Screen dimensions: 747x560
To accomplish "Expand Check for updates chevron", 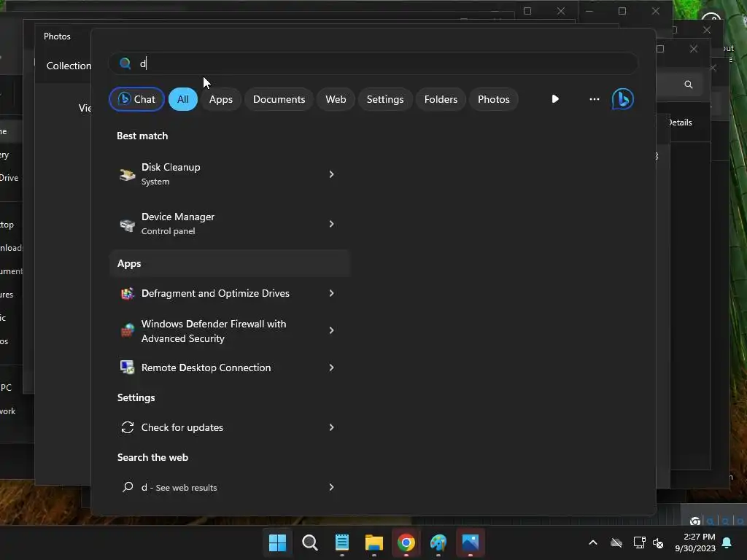I will click(332, 427).
